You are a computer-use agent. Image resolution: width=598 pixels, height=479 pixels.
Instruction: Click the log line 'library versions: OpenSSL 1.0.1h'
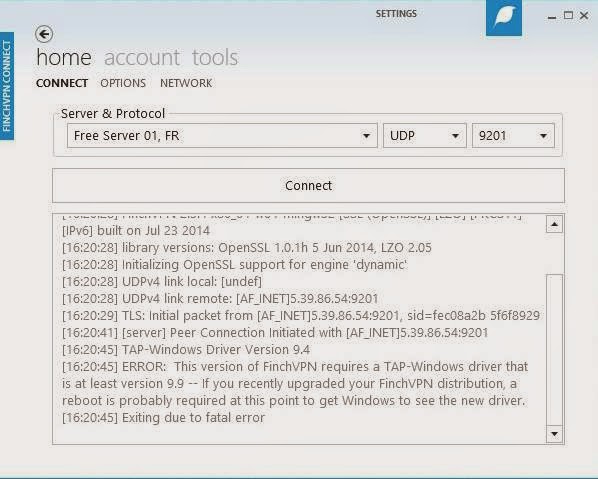247,248
